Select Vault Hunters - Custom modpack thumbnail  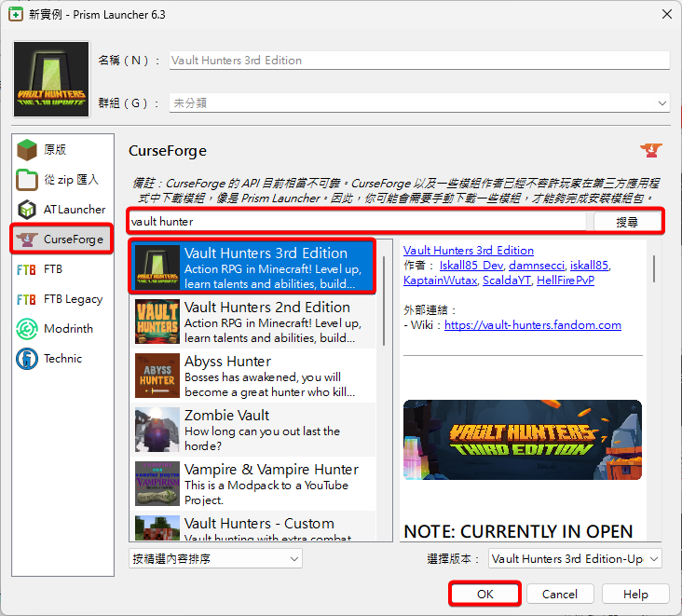(157, 528)
